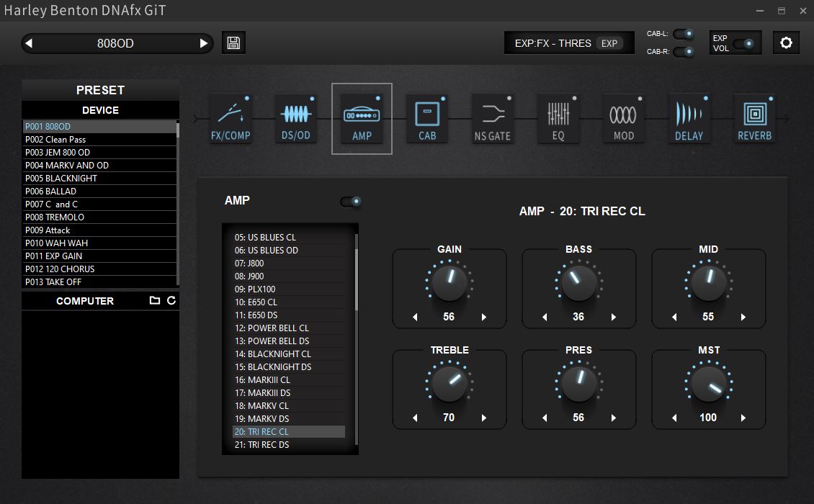Decrease the BASS value
Image resolution: width=814 pixels, height=504 pixels.
point(545,317)
